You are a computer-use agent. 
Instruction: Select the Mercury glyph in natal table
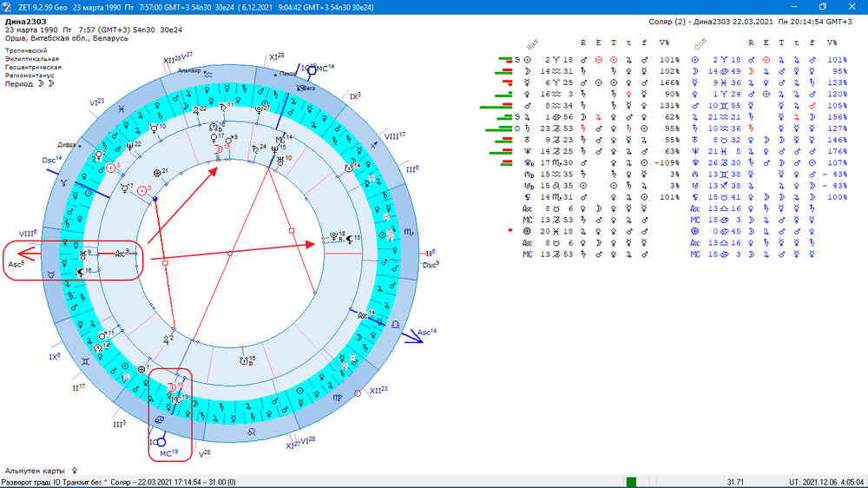[x=528, y=82]
